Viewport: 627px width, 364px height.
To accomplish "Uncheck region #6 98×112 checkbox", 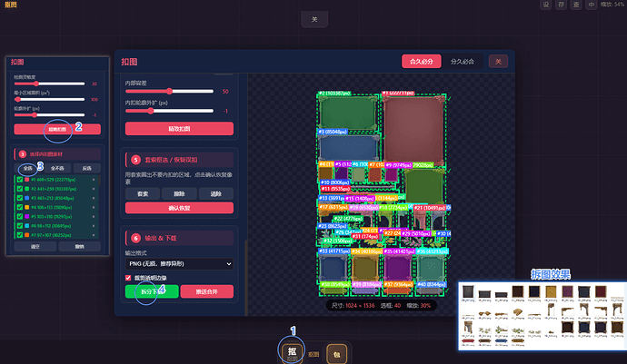I will [20, 226].
